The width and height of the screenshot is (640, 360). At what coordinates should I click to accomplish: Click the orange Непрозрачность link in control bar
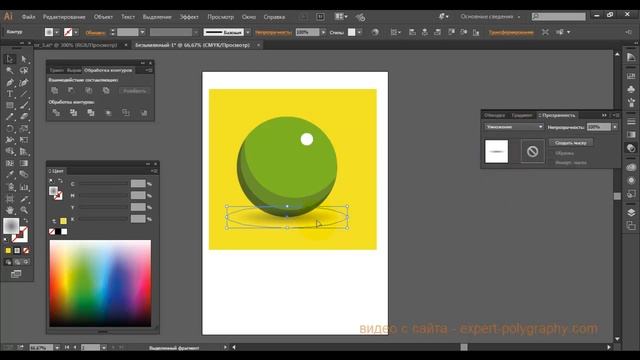click(273, 32)
